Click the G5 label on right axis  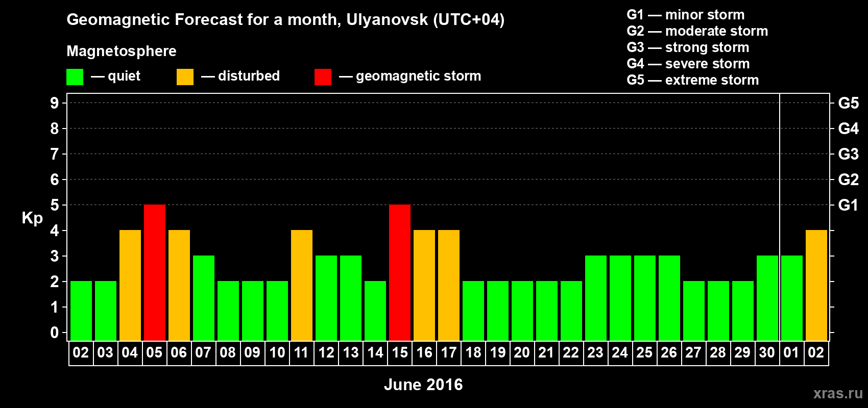(x=849, y=103)
